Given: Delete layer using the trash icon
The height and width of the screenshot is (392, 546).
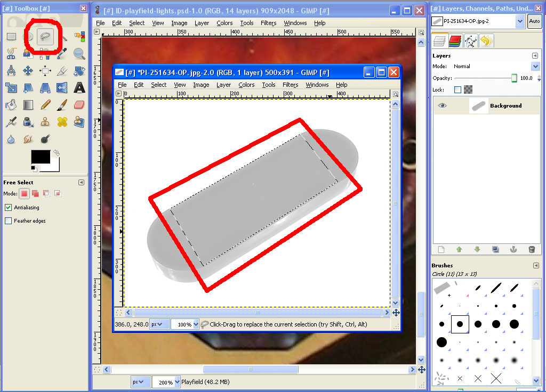Looking at the screenshot, I should tap(531, 249).
